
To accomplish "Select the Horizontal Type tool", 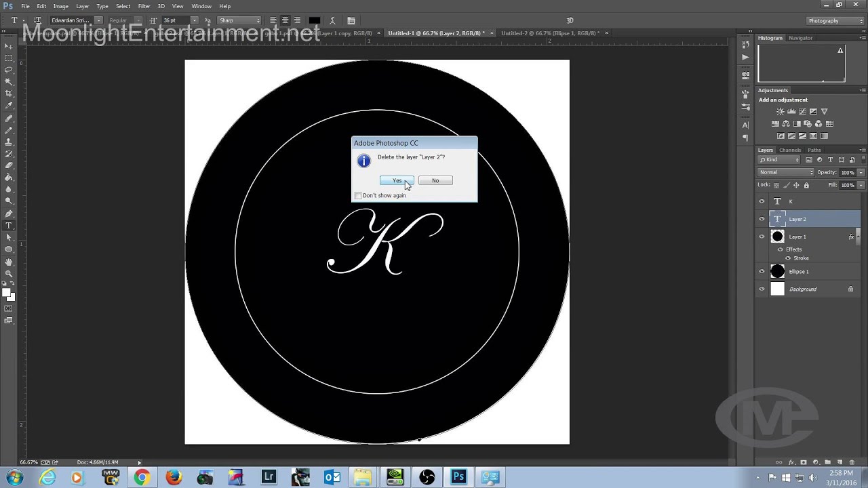I will [x=8, y=226].
